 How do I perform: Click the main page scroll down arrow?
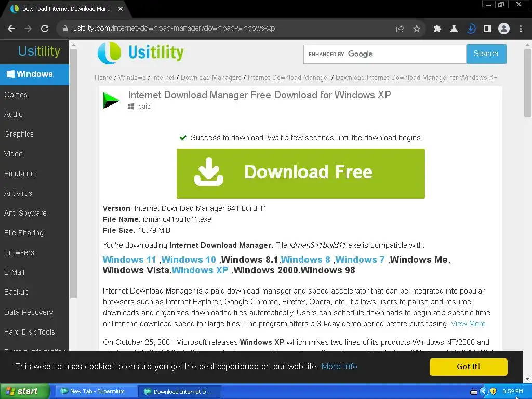tap(527, 379)
